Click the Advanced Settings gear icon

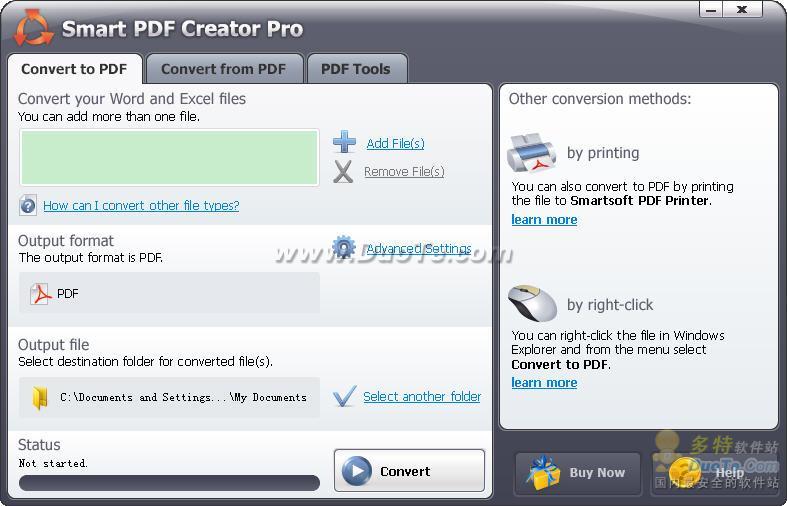344,247
